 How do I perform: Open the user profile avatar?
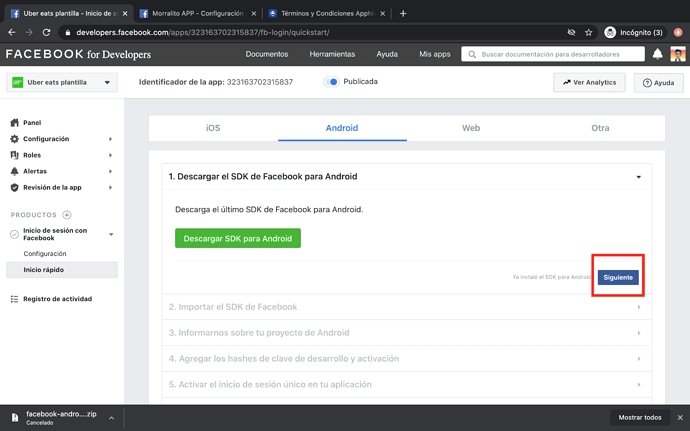(678, 54)
